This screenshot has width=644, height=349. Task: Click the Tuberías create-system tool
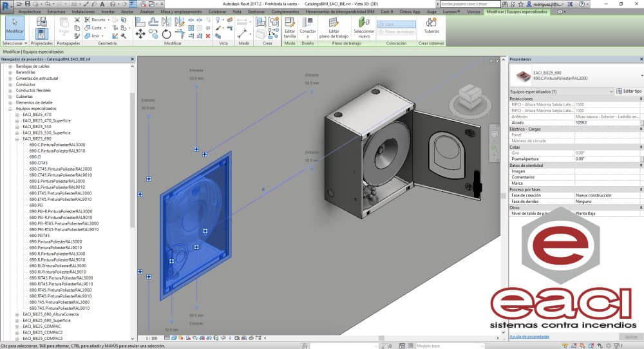click(431, 26)
